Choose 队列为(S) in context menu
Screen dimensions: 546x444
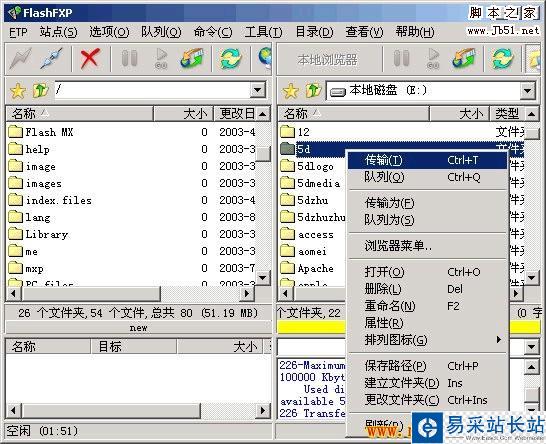click(x=427, y=220)
